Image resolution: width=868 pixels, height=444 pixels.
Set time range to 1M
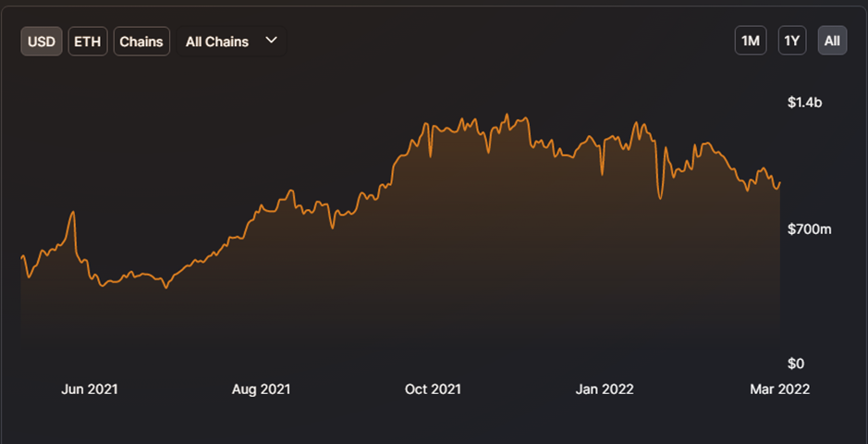coord(751,41)
